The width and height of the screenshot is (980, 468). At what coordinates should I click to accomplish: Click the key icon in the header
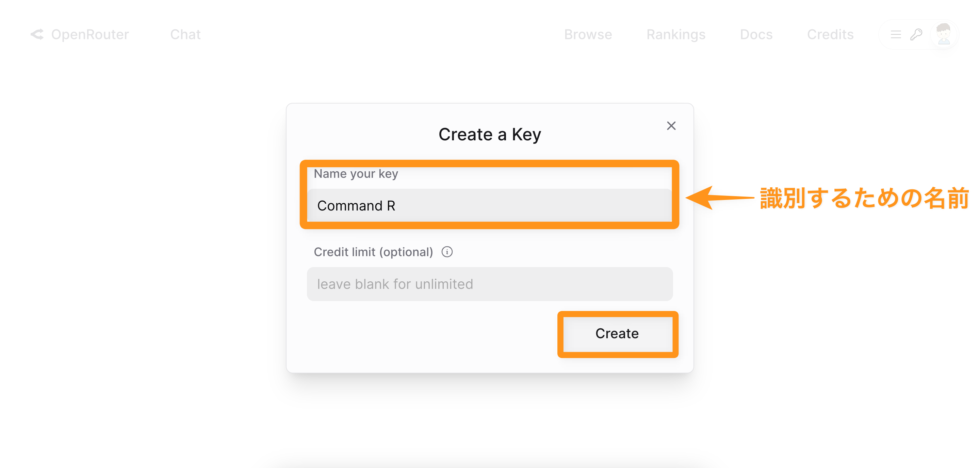916,34
